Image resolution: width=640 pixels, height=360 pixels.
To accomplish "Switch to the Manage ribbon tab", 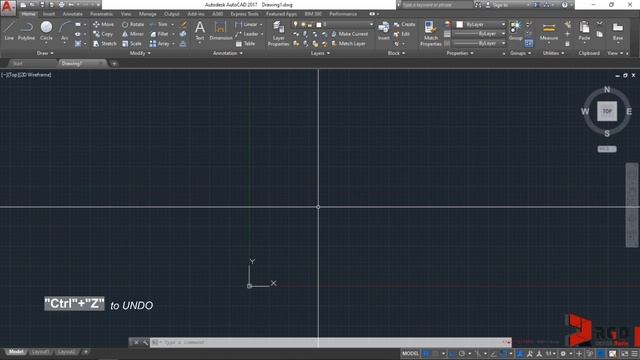I will pos(147,14).
